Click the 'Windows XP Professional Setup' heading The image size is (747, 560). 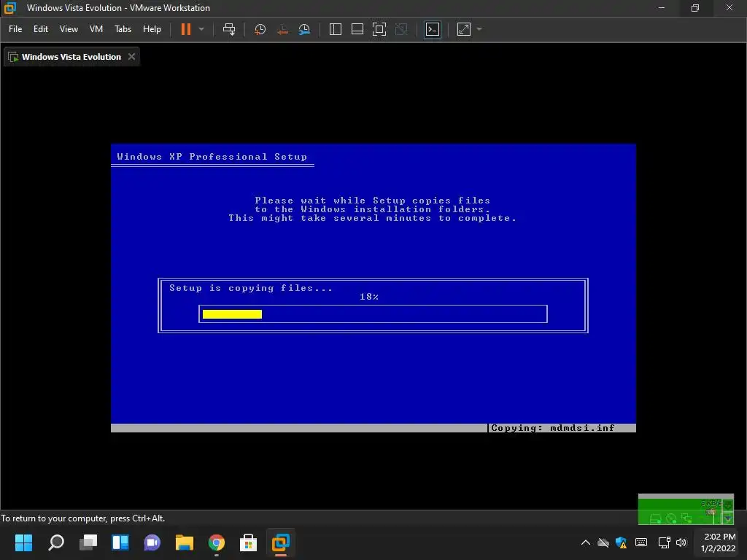click(212, 157)
